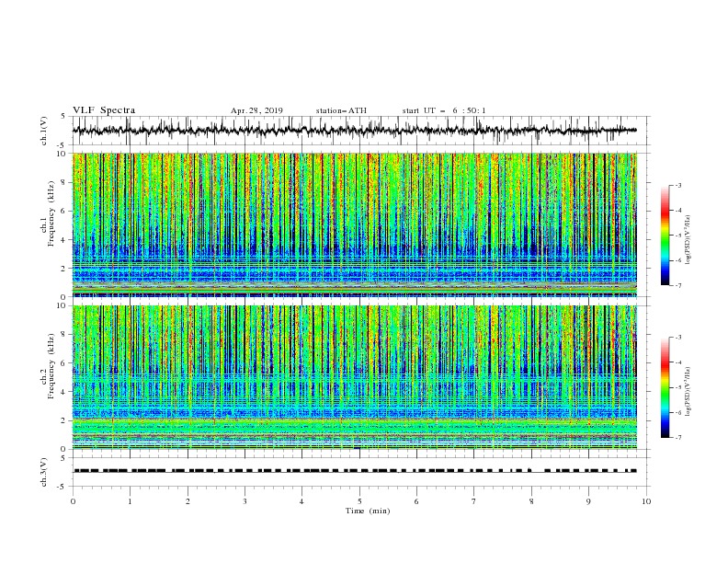The height and width of the screenshot is (563, 728).
Task: Click time axis tick label "7"
Action: tap(474, 501)
